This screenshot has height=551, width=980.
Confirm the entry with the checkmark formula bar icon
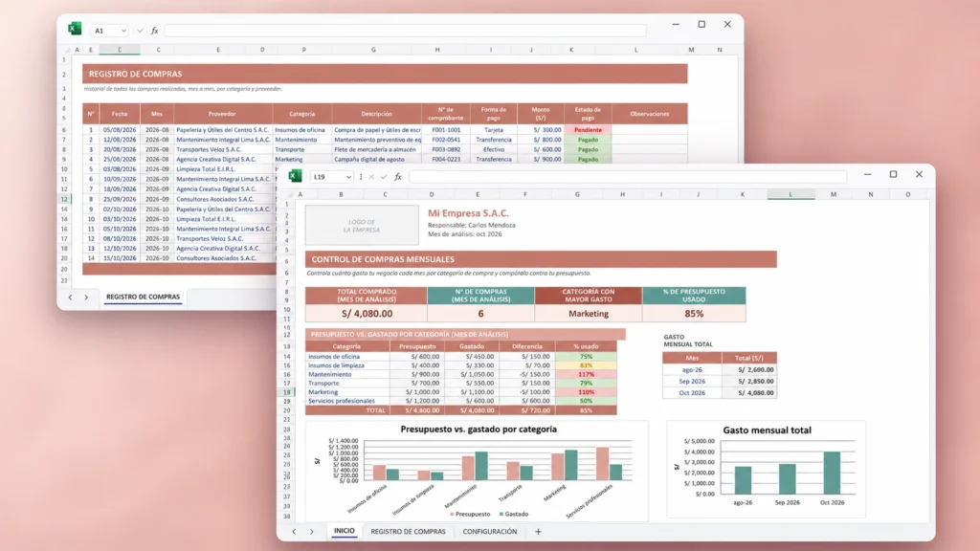384,177
